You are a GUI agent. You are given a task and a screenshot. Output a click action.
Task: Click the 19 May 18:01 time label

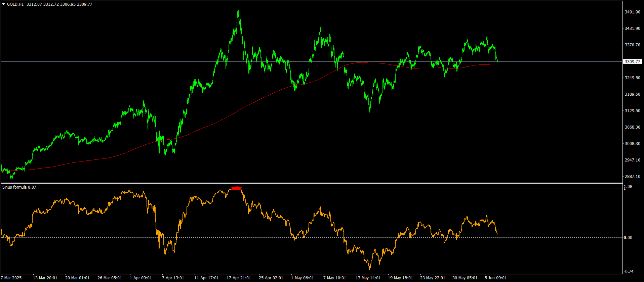coord(400,278)
